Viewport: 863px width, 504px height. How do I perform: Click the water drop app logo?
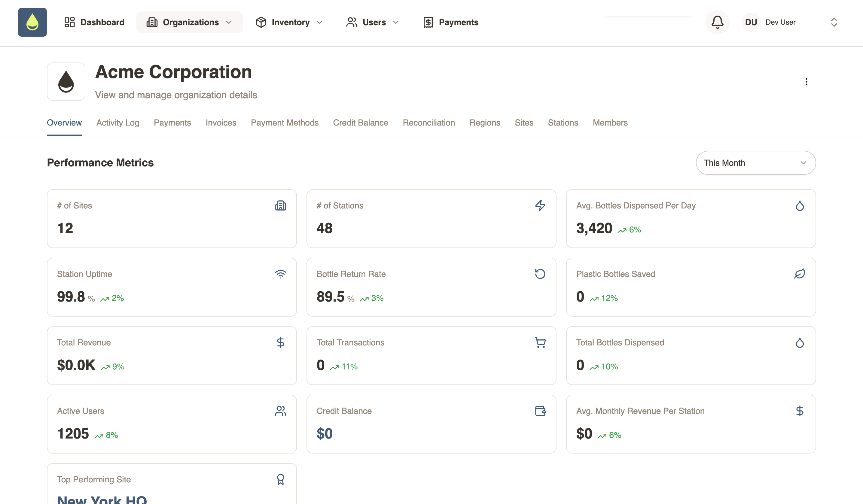(32, 22)
